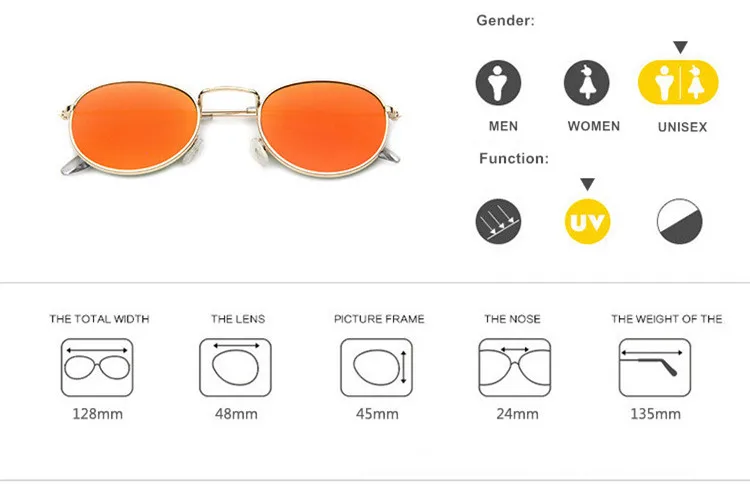Select the MEN text label
750x489 pixels.
(x=503, y=126)
